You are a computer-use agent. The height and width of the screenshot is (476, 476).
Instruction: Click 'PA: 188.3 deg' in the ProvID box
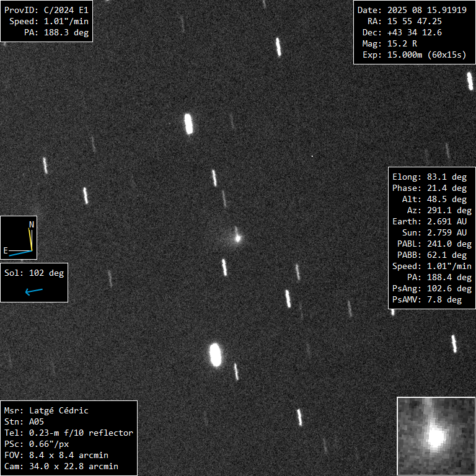(x=56, y=32)
